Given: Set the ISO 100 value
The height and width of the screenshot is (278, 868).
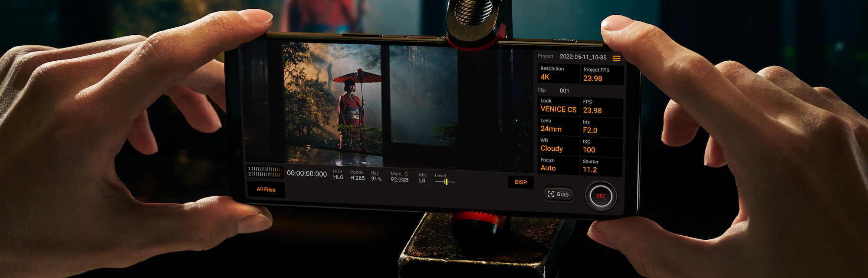Looking at the screenshot, I should coord(601,147).
